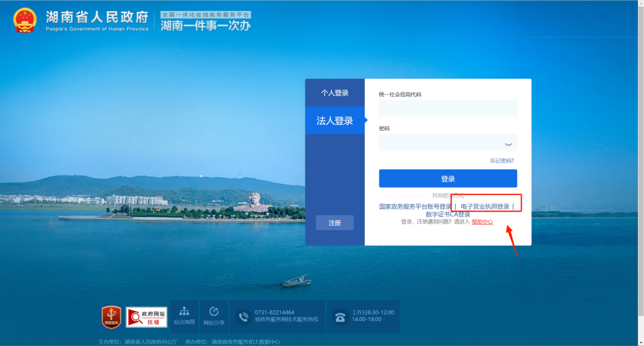Choose 国家政务服务平台账号登录 option
This screenshot has height=346, width=644.
[x=415, y=206]
